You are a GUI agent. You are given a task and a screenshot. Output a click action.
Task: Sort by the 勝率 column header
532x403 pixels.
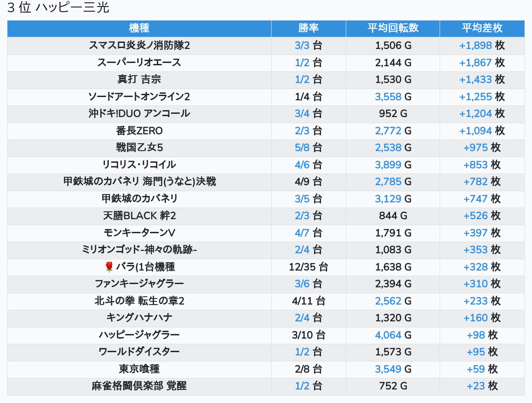[308, 28]
